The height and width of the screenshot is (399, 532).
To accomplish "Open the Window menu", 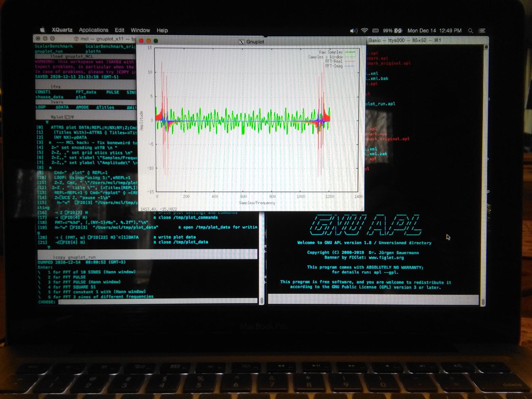I will point(140,30).
